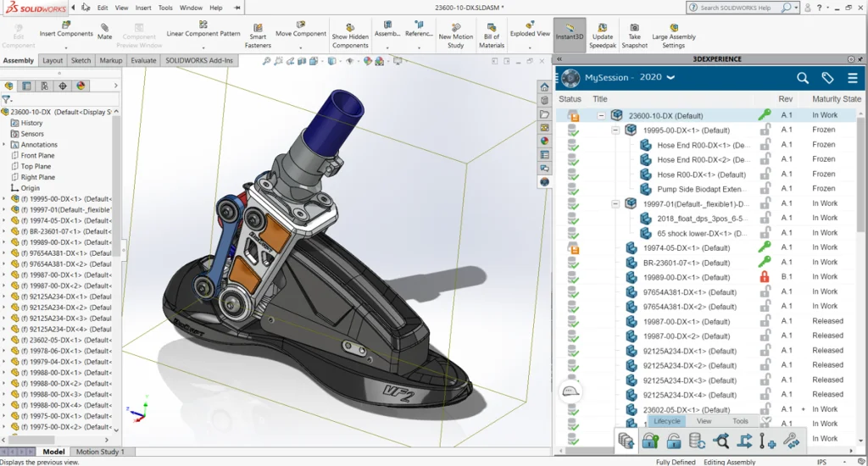Viewport: 868px width, 466px height.
Task: Click the tag icon in 3DEXPERIENCE header
Action: click(x=827, y=78)
